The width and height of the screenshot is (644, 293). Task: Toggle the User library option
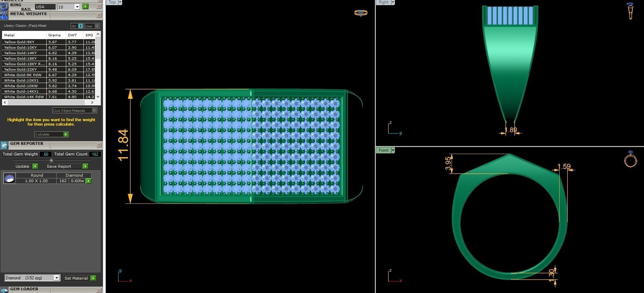coord(92,26)
